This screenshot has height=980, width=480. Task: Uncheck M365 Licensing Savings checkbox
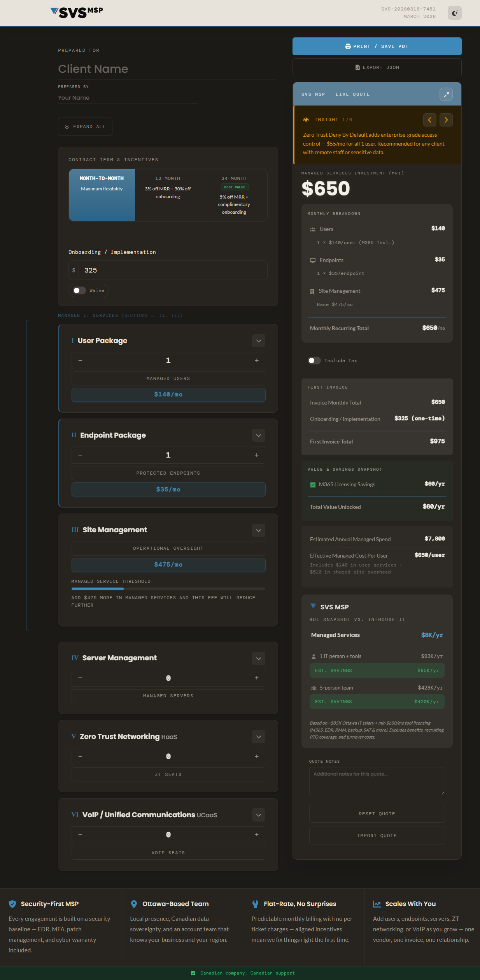pos(313,485)
